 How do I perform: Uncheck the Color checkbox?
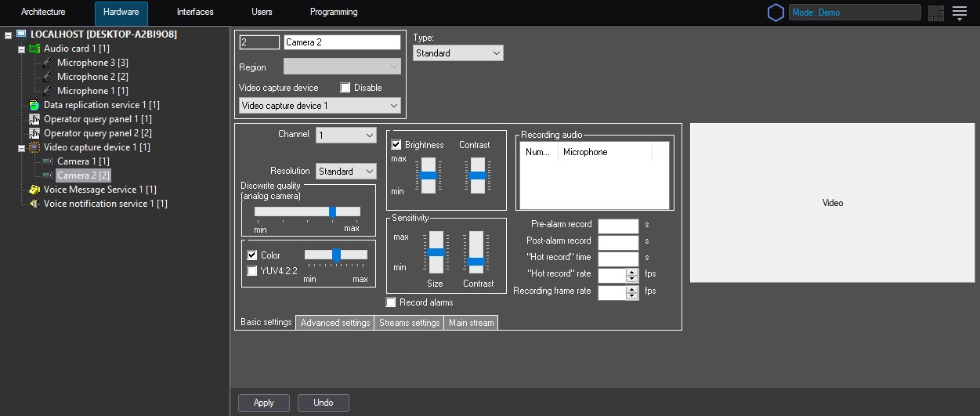click(252, 255)
